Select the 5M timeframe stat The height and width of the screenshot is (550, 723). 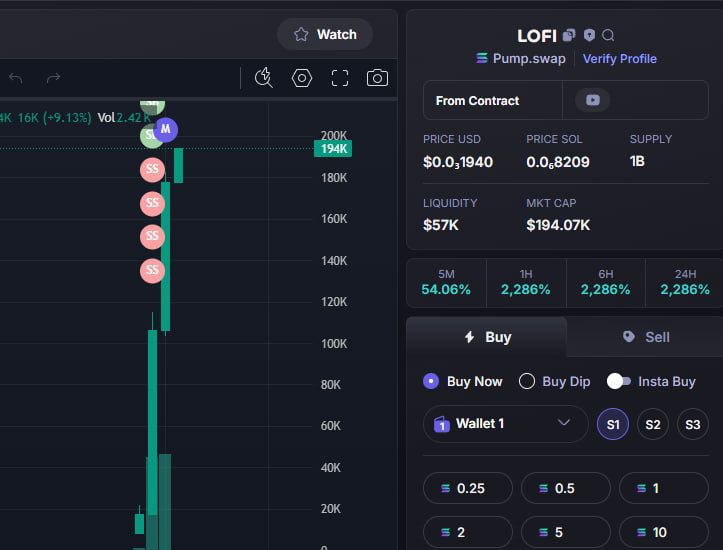click(446, 283)
